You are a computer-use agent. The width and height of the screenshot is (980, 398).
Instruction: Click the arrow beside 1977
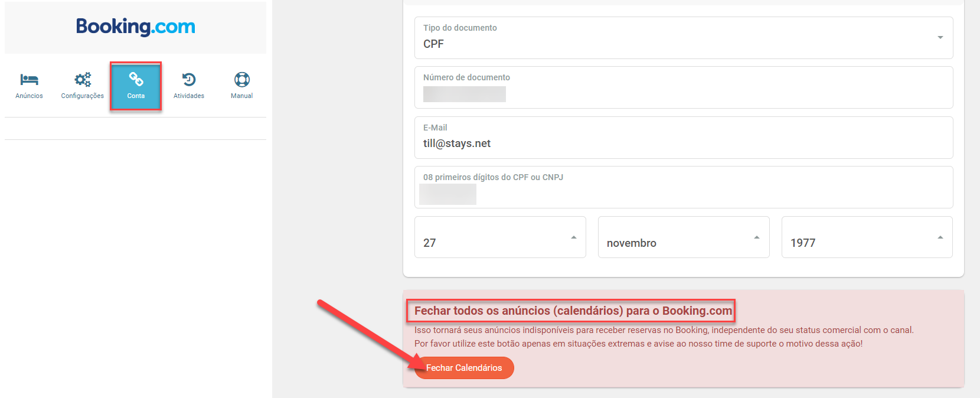tap(940, 237)
